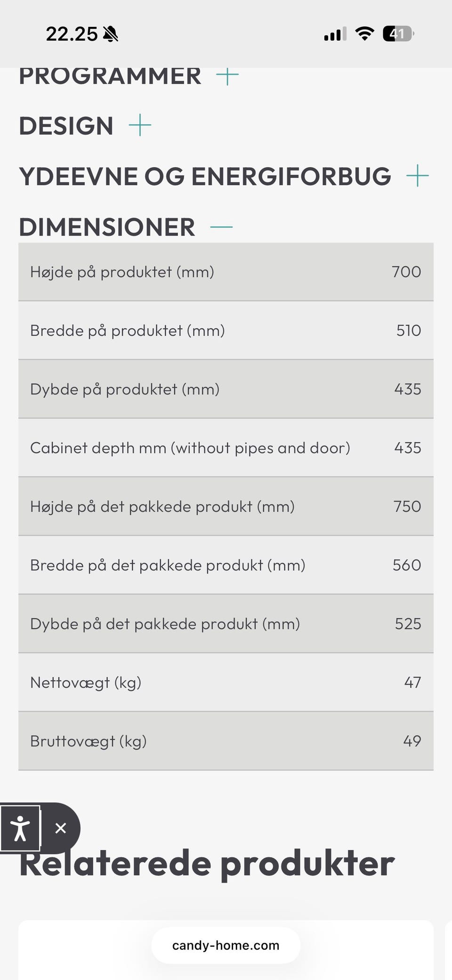Tap the status bar clock 22.25

pos(72,34)
